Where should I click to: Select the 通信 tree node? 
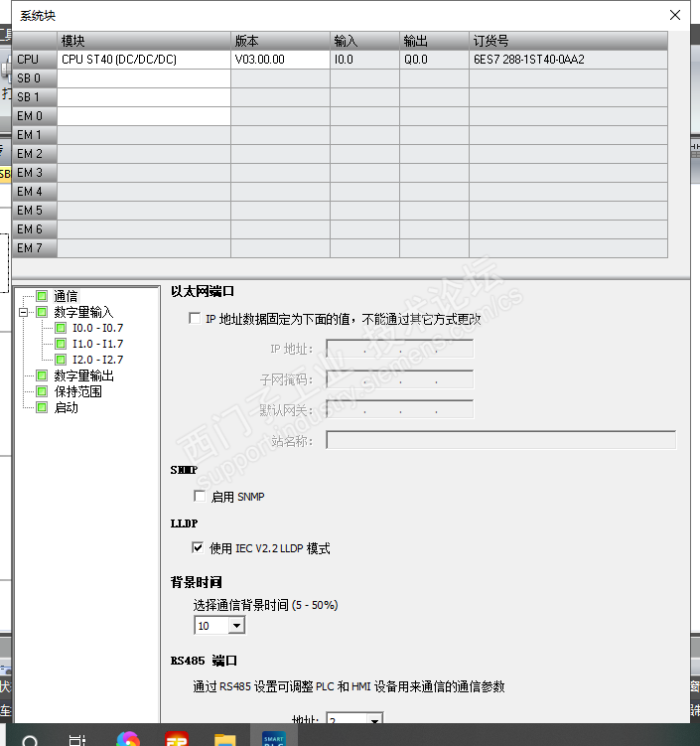pos(66,296)
